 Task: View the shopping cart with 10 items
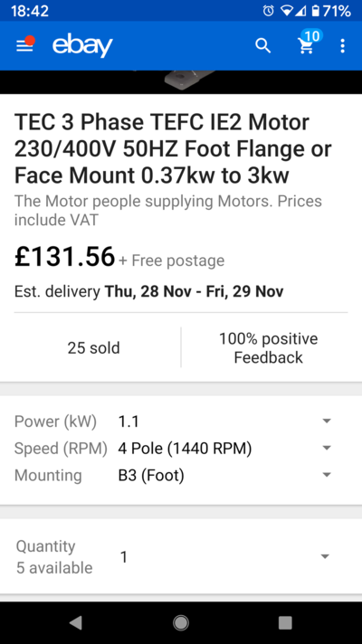click(309, 43)
